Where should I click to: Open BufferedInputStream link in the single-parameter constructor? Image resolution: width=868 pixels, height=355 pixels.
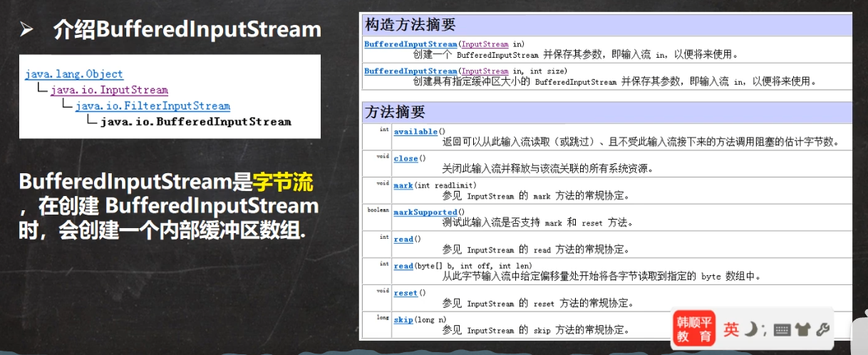(x=410, y=44)
